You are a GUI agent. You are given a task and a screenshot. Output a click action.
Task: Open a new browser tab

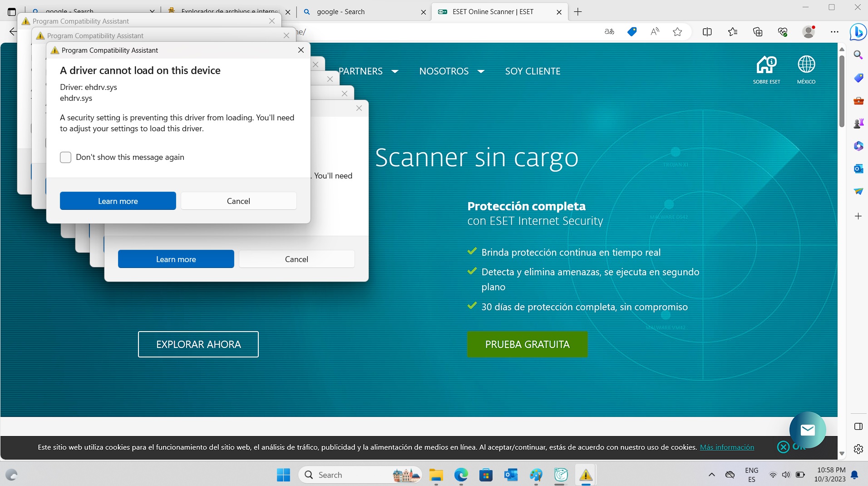point(577,12)
